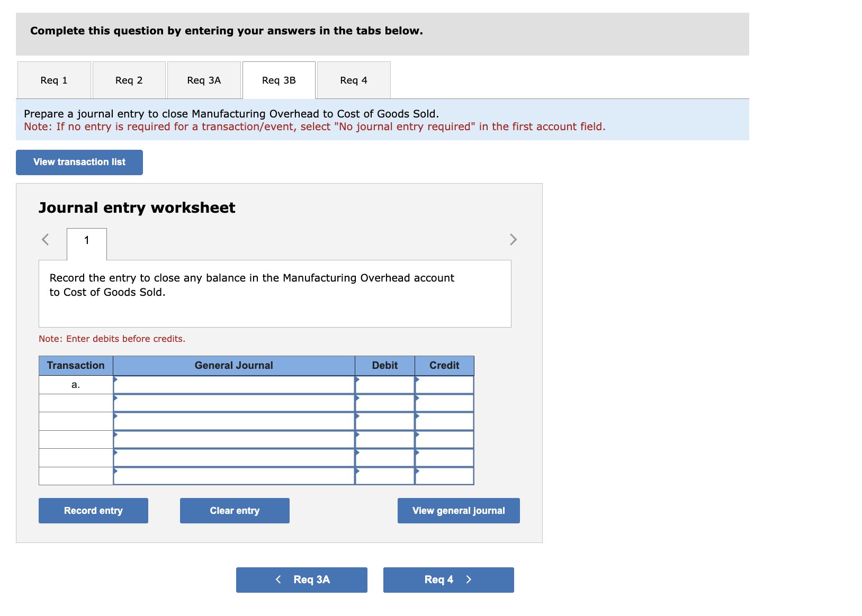Click the View transaction list button
Image resolution: width=862 pixels, height=616 pixels.
[x=79, y=162]
